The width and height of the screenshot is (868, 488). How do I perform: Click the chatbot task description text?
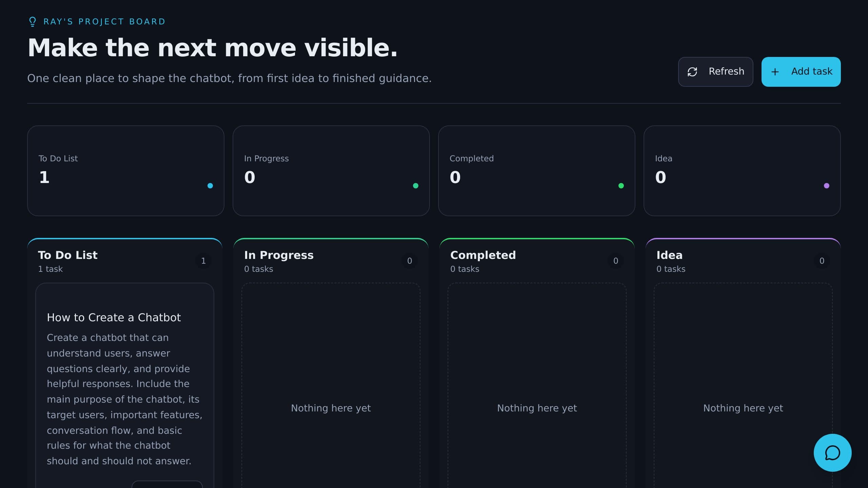pyautogui.click(x=124, y=399)
